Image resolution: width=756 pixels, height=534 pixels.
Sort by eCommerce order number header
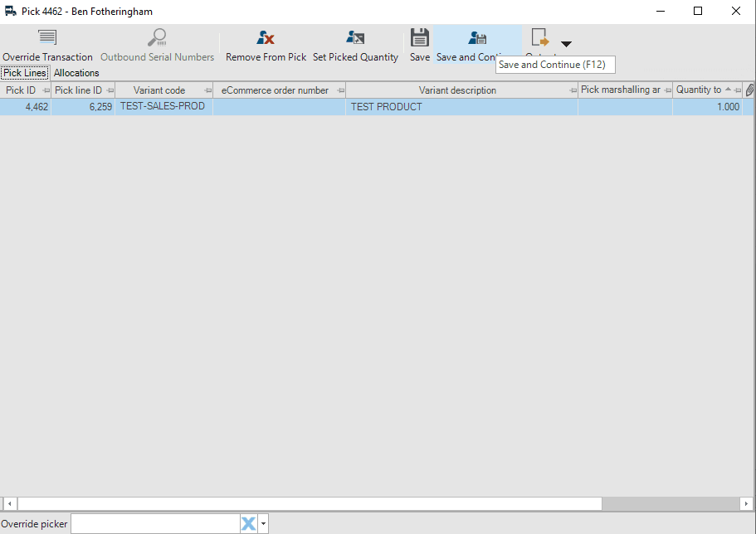pyautogui.click(x=275, y=90)
